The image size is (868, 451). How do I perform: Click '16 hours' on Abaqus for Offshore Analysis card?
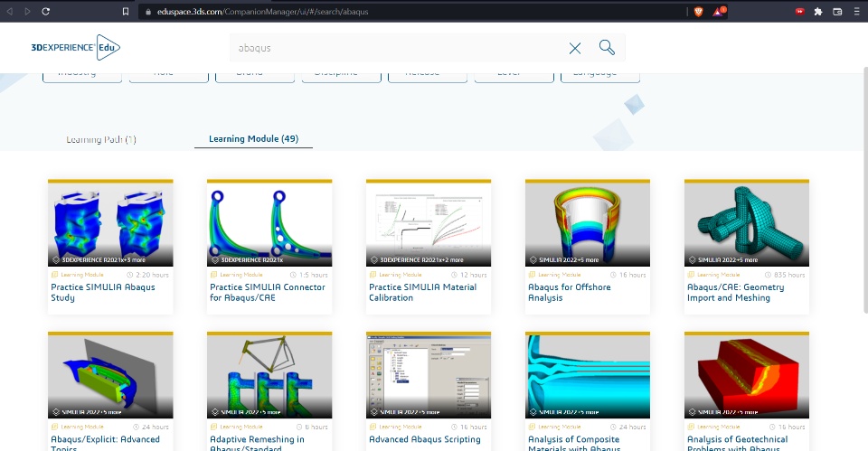(633, 275)
